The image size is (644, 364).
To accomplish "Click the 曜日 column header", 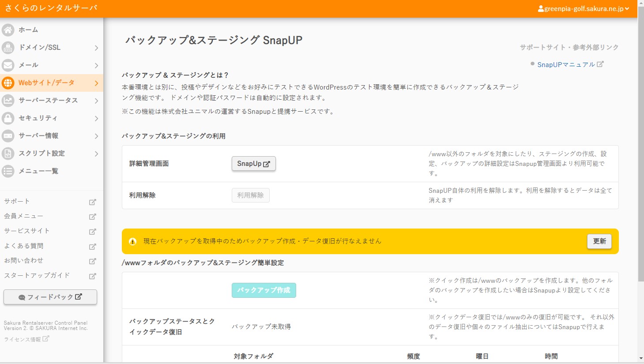I will [x=482, y=356].
